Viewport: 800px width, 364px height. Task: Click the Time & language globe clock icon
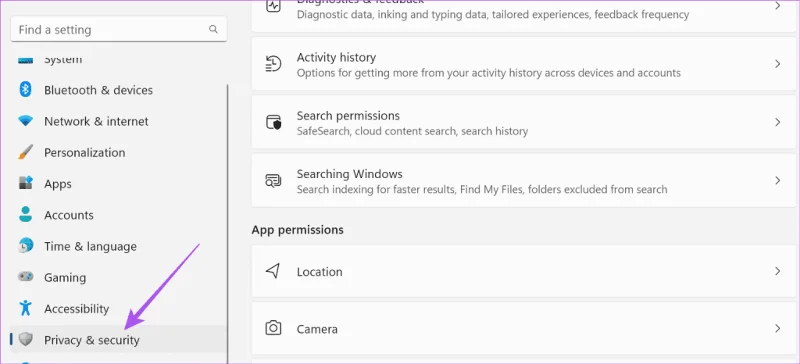(26, 246)
